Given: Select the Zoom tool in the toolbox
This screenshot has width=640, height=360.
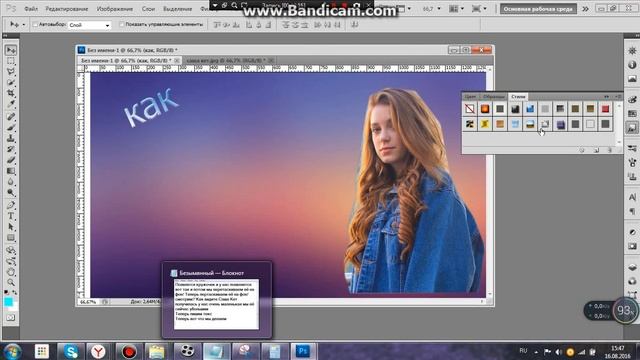Looking at the screenshot, I should pyautogui.click(x=11, y=282).
